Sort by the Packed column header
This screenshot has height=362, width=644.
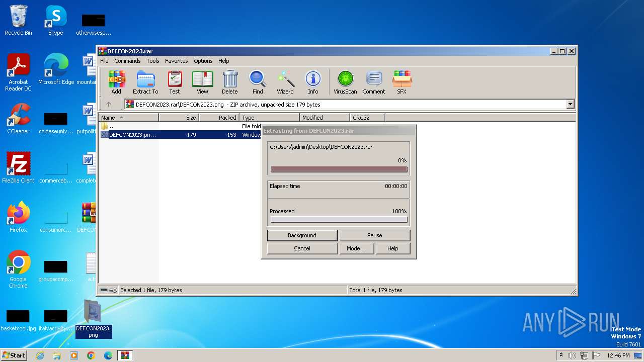tap(219, 118)
